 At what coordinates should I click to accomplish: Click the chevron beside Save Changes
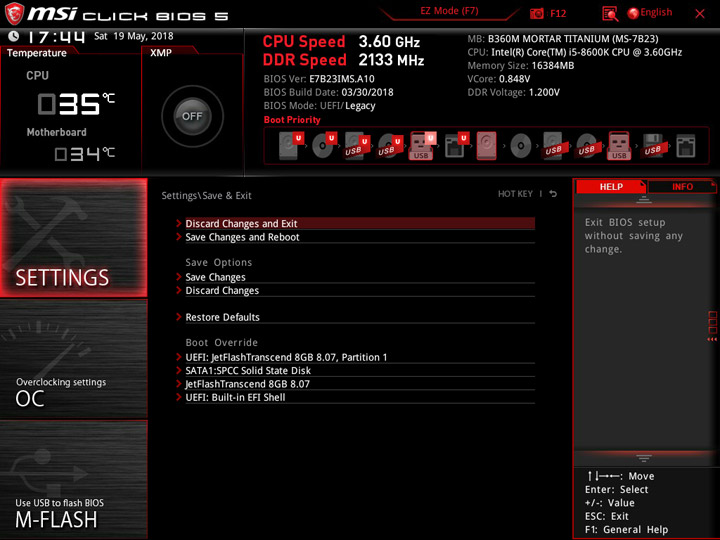[179, 277]
